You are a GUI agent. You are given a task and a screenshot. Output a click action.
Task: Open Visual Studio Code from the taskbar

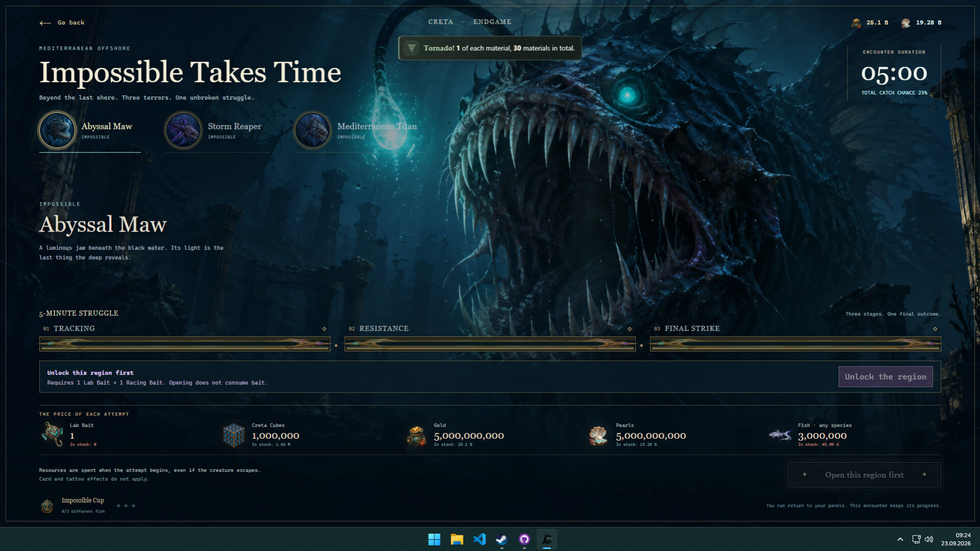click(479, 539)
